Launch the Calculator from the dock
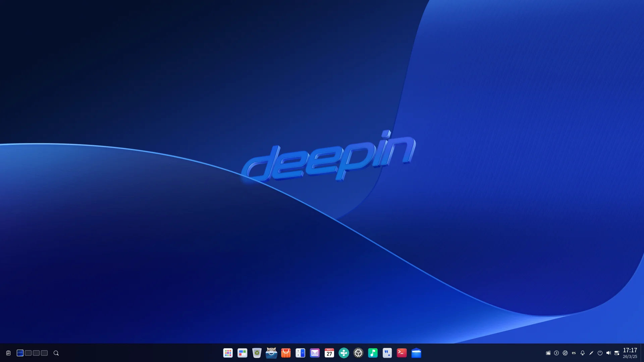Viewport: 644px width, 362px height. point(300,353)
